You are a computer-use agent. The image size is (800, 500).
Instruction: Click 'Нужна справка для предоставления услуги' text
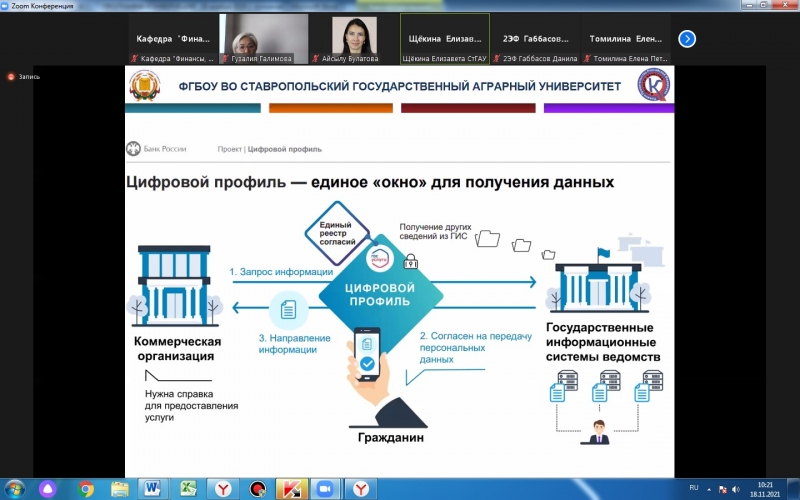click(191, 406)
